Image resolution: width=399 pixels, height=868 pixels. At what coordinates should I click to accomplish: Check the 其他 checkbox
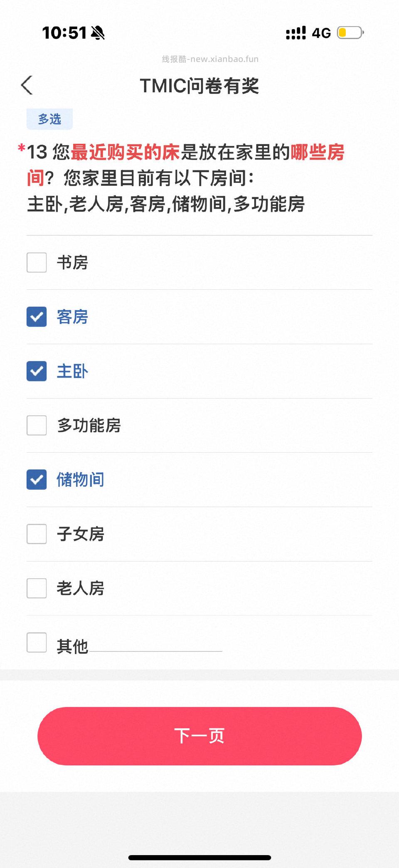click(37, 643)
